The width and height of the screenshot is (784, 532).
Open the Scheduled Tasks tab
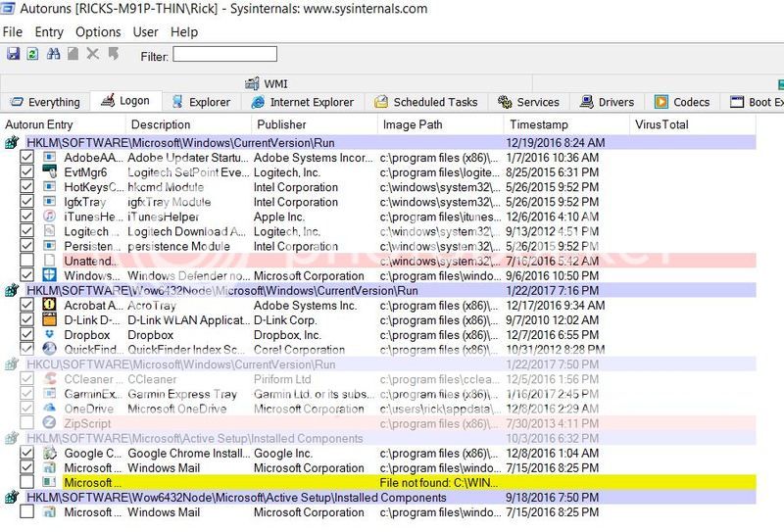[426, 102]
